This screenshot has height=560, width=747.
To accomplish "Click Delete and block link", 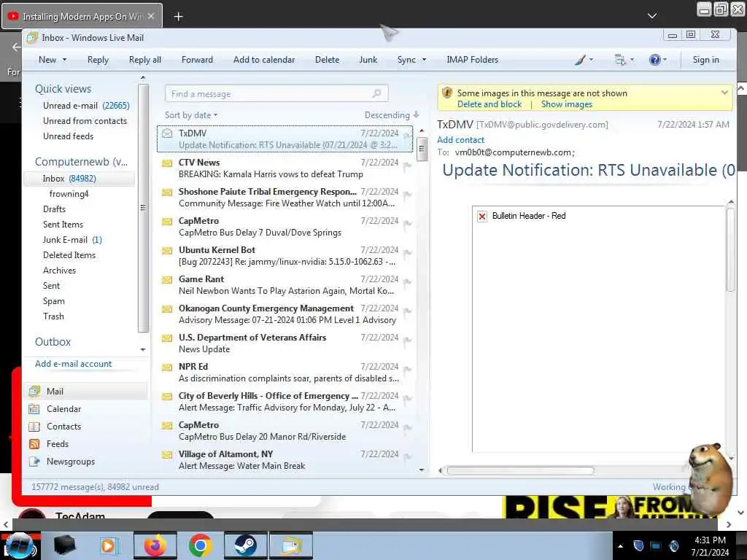I will click(489, 104).
